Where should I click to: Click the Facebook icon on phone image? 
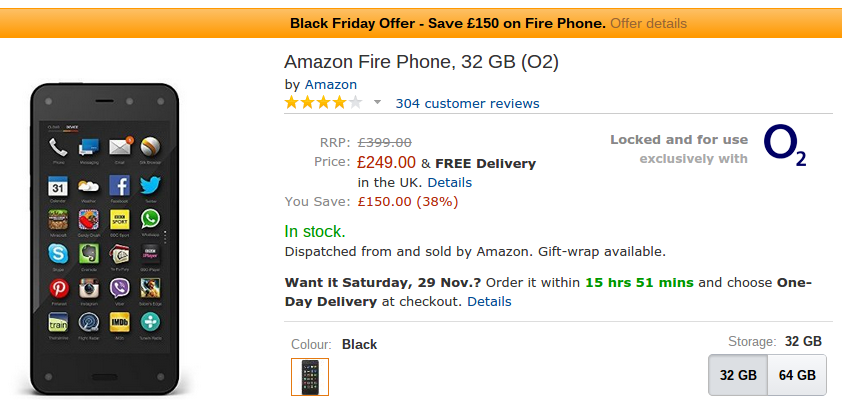coord(119,185)
